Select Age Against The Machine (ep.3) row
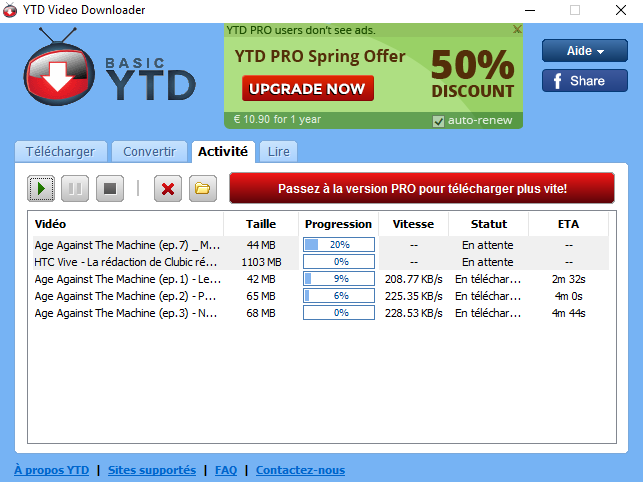Screen dimensions: 643x482 pos(321,313)
